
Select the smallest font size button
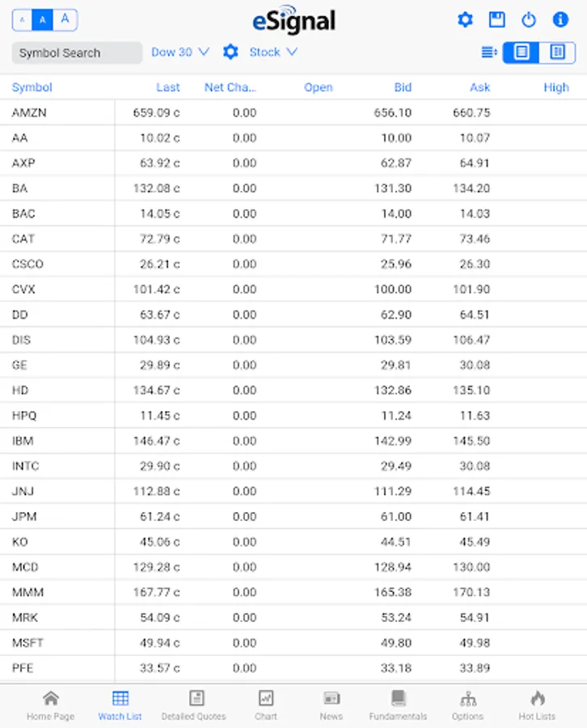pyautogui.click(x=22, y=19)
